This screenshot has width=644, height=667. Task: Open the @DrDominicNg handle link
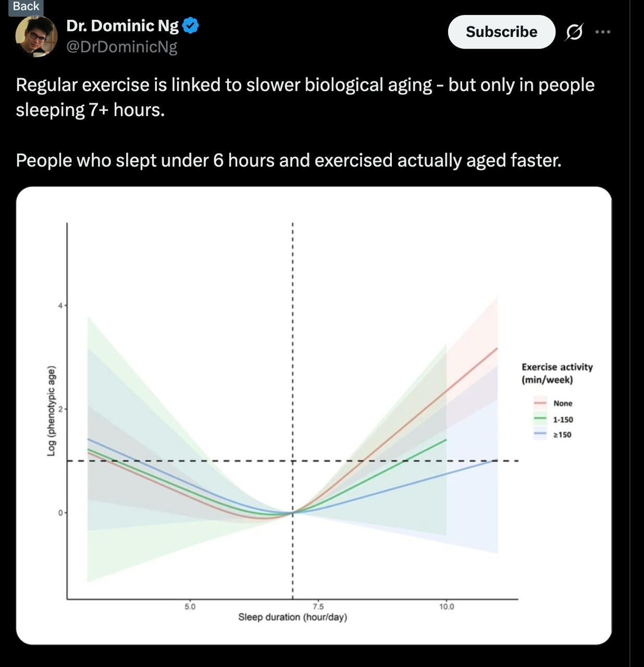[x=122, y=47]
